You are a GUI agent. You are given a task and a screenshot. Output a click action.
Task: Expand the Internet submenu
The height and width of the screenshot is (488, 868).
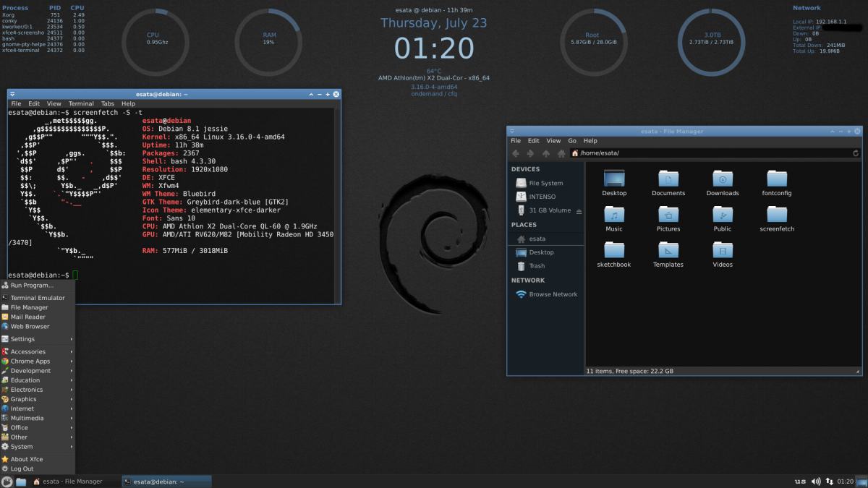tap(38, 408)
